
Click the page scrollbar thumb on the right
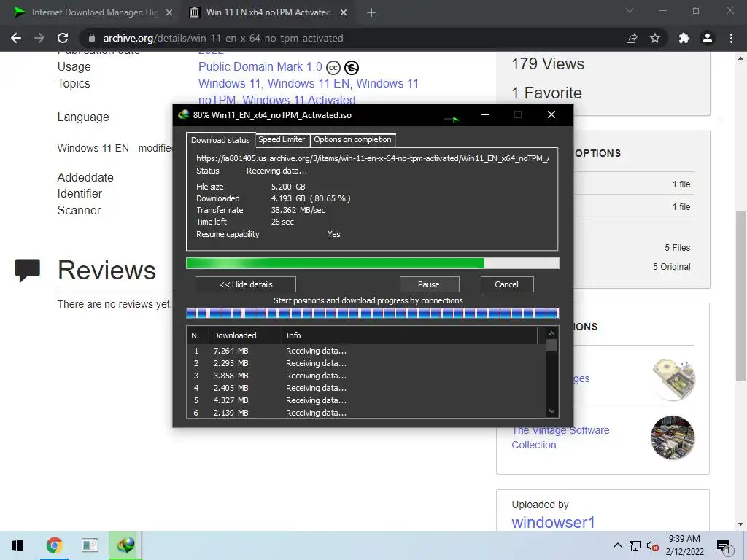pyautogui.click(x=740, y=295)
